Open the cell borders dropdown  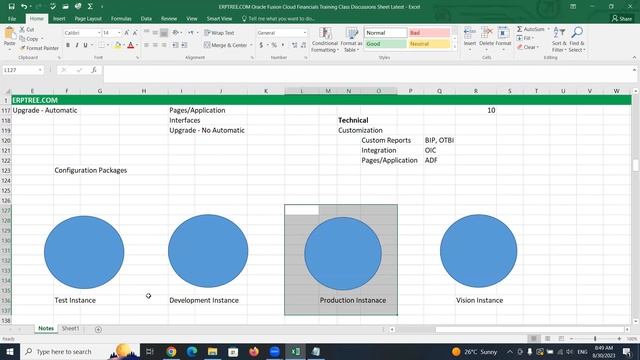108,45
